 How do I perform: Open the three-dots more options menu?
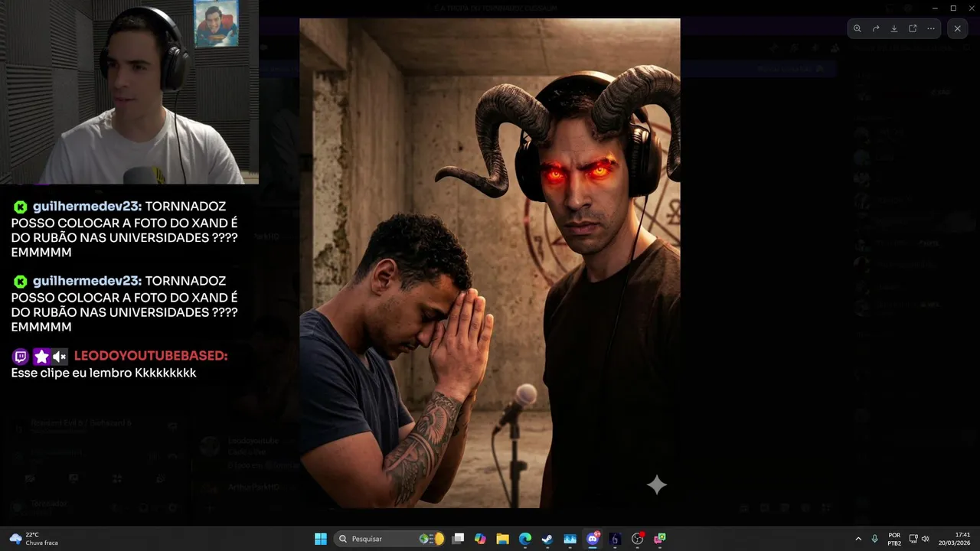click(931, 28)
